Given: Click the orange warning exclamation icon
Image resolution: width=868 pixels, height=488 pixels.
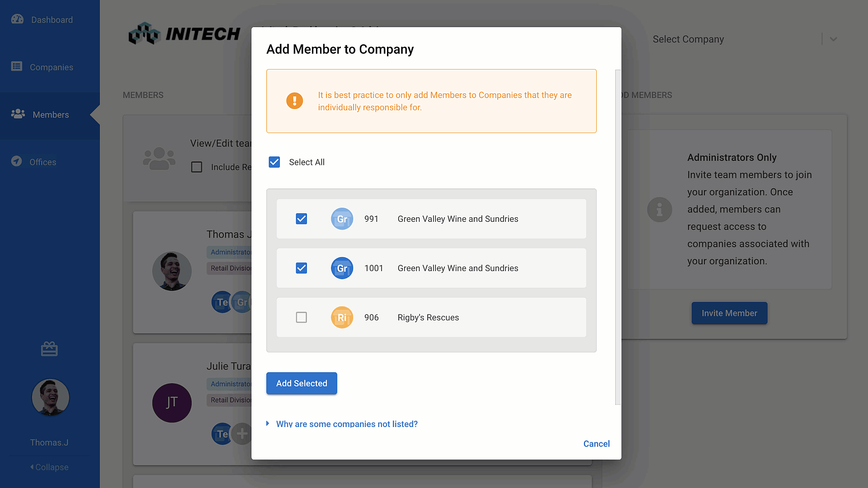Looking at the screenshot, I should [294, 101].
